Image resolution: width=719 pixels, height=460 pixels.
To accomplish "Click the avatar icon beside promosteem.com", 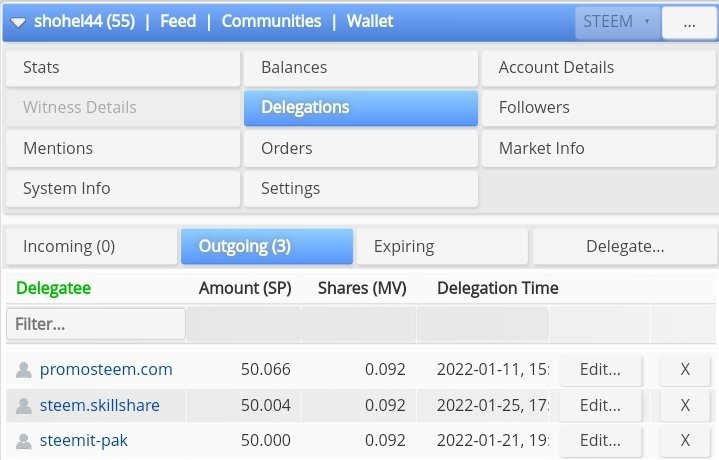I will coord(23,370).
